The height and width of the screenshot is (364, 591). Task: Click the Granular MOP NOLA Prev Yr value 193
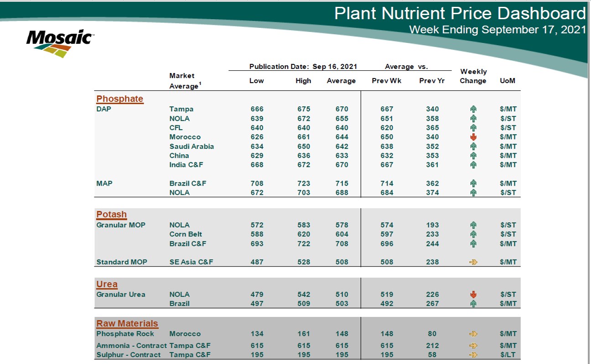tap(432, 225)
